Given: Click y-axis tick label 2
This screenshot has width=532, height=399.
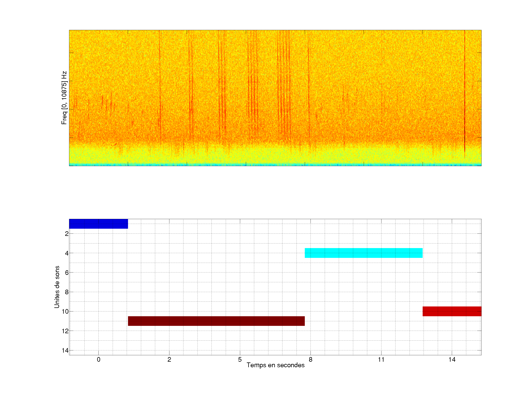Looking at the screenshot, I should pos(67,234).
